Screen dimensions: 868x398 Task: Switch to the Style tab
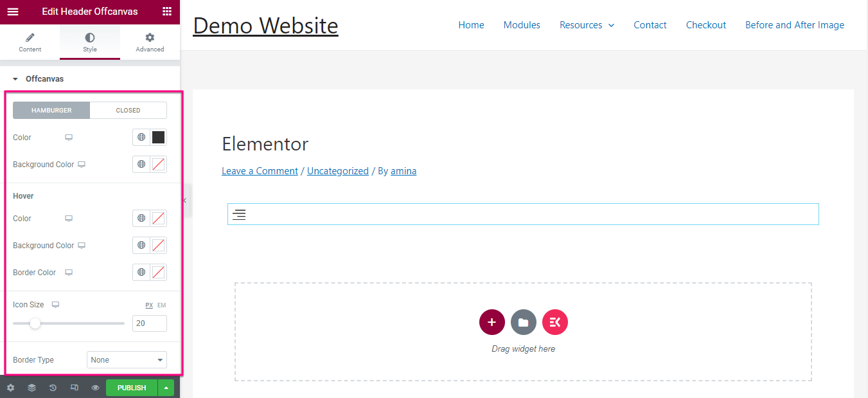pyautogui.click(x=90, y=42)
